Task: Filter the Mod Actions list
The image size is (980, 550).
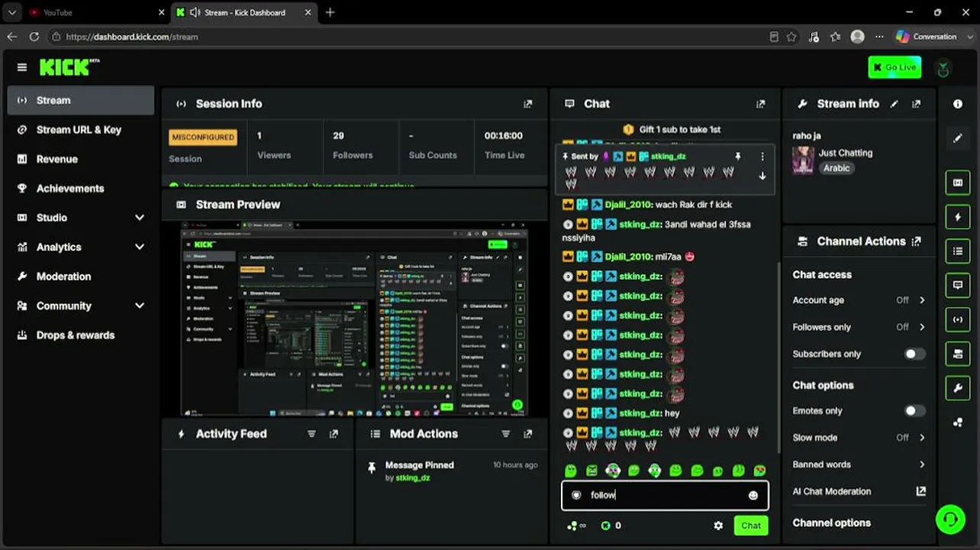Action: (x=505, y=434)
